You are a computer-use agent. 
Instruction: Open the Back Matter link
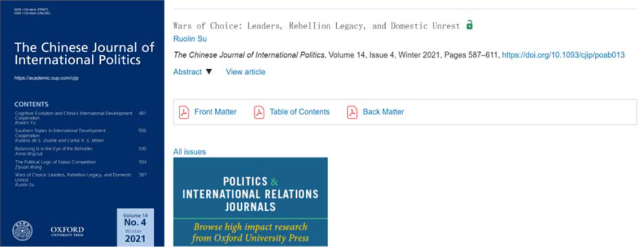point(383,112)
